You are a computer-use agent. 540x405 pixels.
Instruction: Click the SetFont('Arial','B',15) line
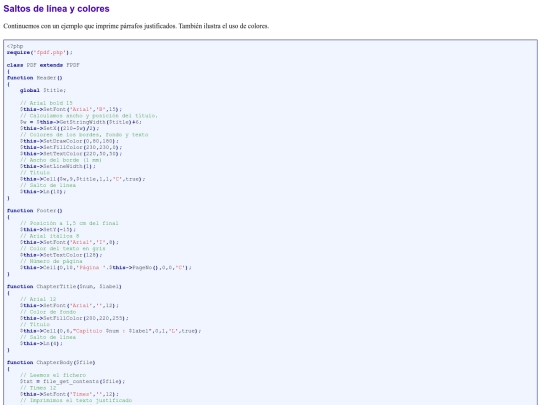click(71, 109)
